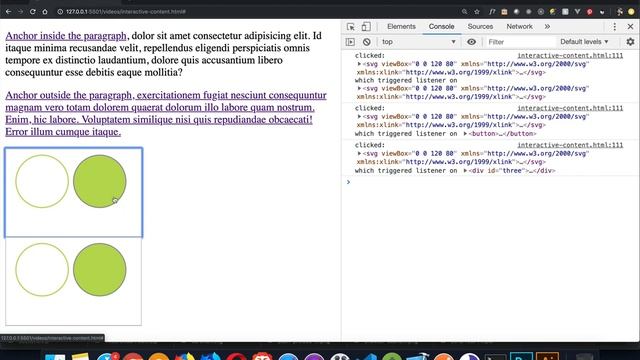
Task: Open the zoom magnifier icon in address bar
Action: point(464,12)
